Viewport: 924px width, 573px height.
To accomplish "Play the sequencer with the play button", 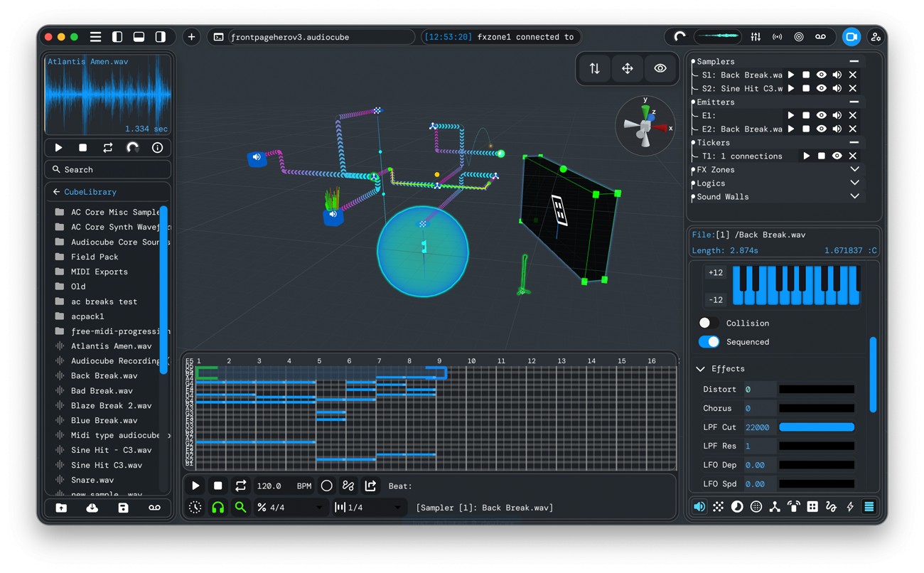I will (x=195, y=486).
